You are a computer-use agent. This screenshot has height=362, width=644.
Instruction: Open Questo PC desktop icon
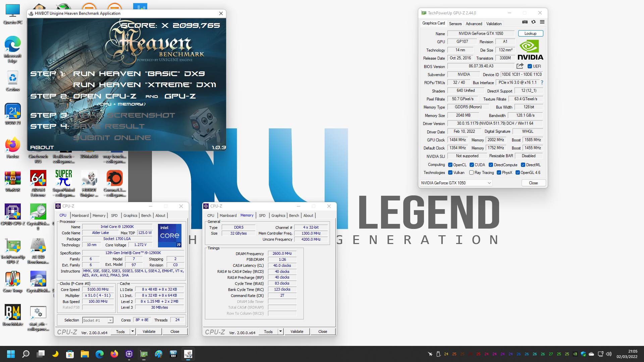point(12,14)
